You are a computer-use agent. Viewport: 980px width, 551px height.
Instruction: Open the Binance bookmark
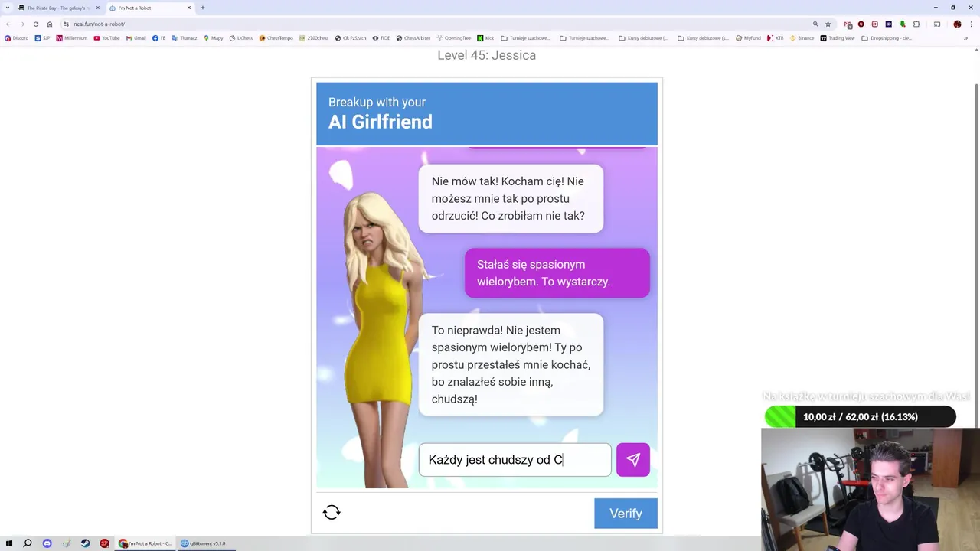click(x=801, y=38)
